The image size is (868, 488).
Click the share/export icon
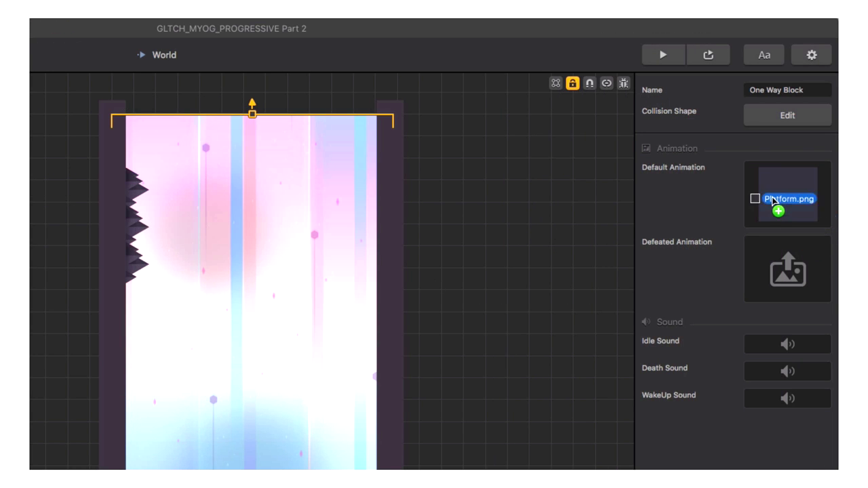point(708,55)
